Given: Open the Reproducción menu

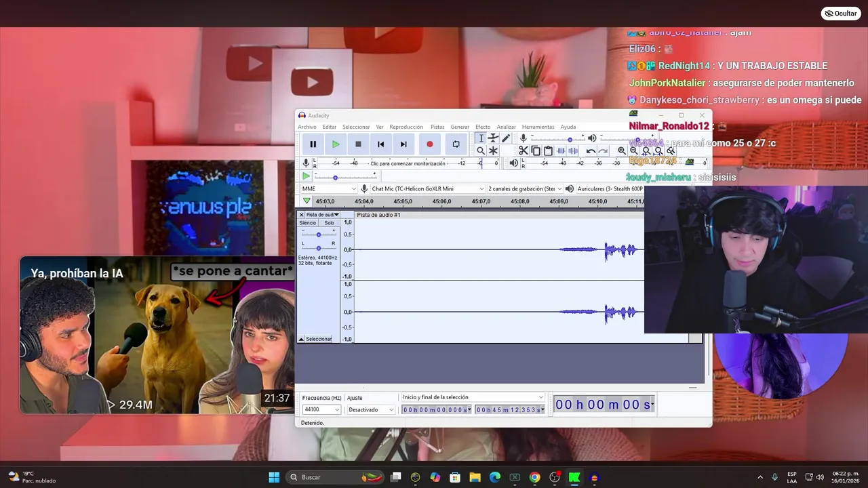Looking at the screenshot, I should [x=406, y=127].
